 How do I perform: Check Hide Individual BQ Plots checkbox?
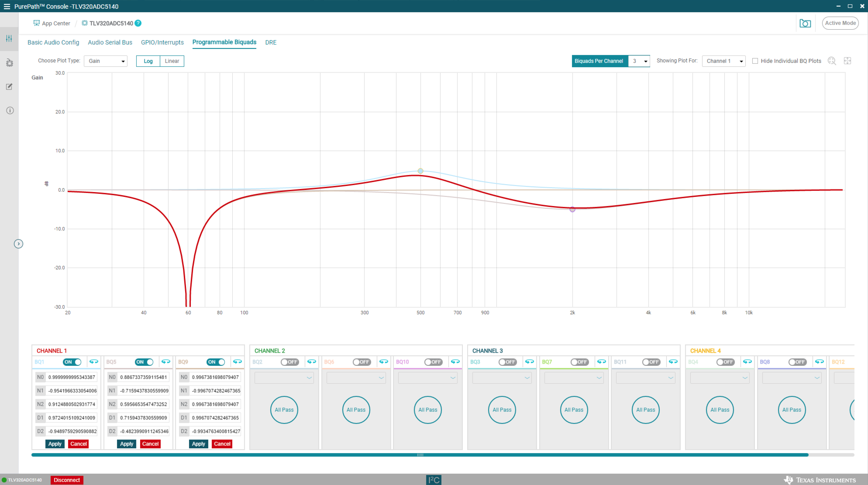(755, 61)
